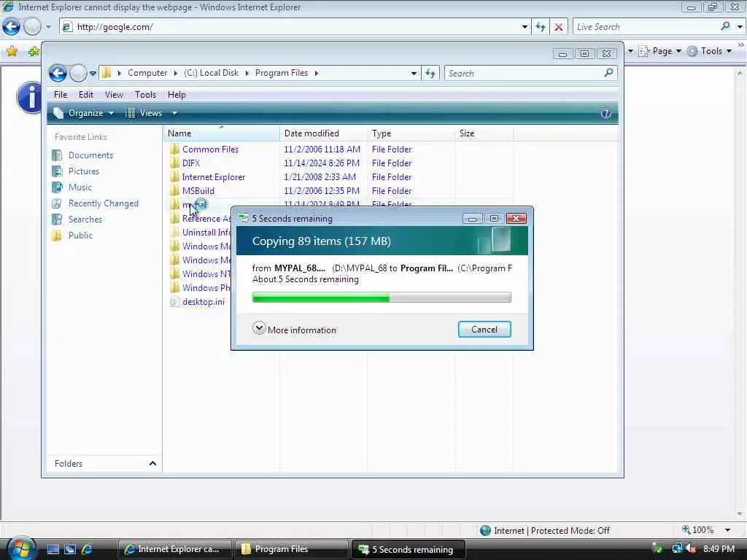Open the IE zoom level dropdown arrow

pos(727,530)
